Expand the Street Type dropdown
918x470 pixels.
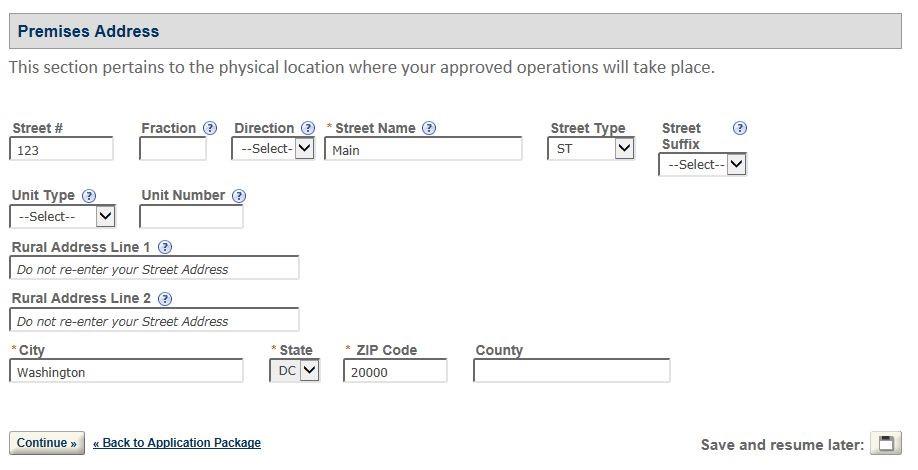click(x=591, y=149)
